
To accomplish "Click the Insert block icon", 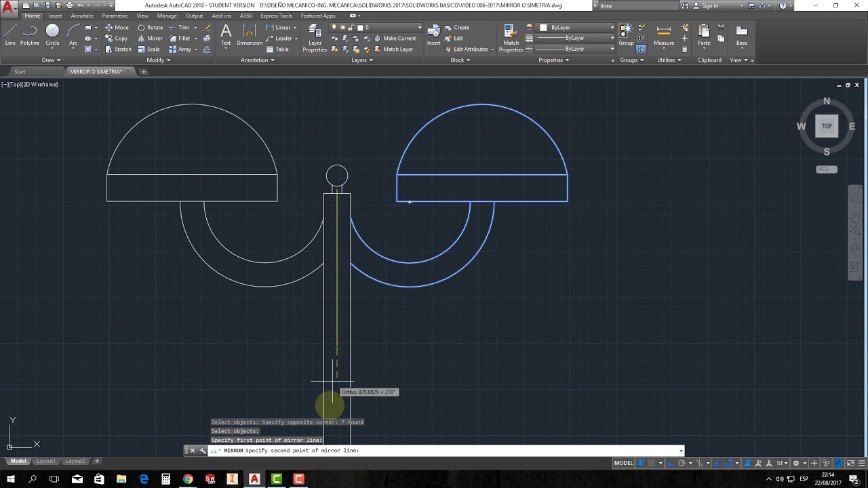I will 433,35.
